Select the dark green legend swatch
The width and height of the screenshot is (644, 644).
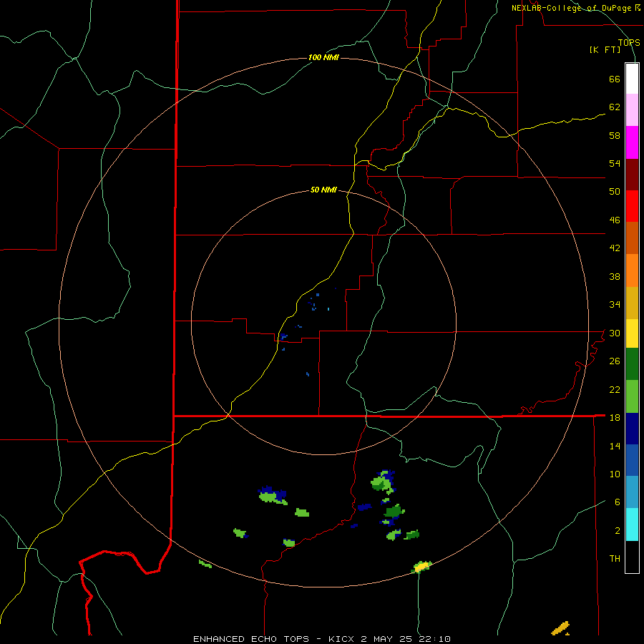point(632,364)
